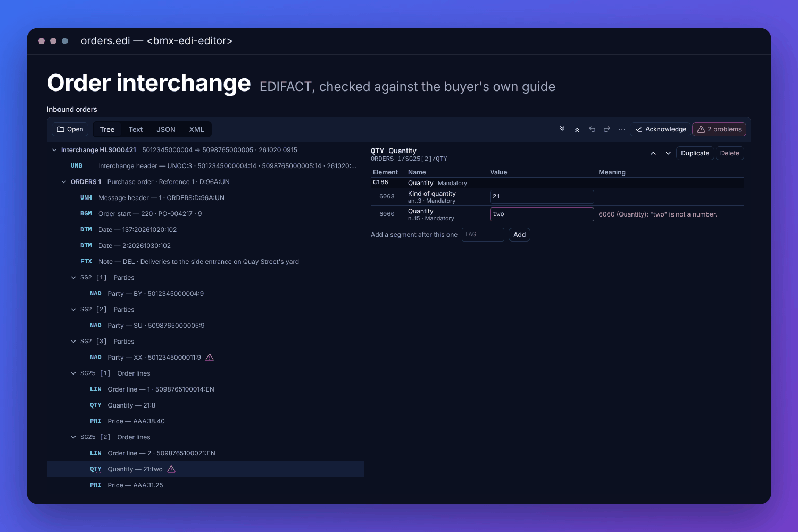This screenshot has width=798, height=532.
Task: Acknowledge the order interchange
Action: click(x=661, y=129)
